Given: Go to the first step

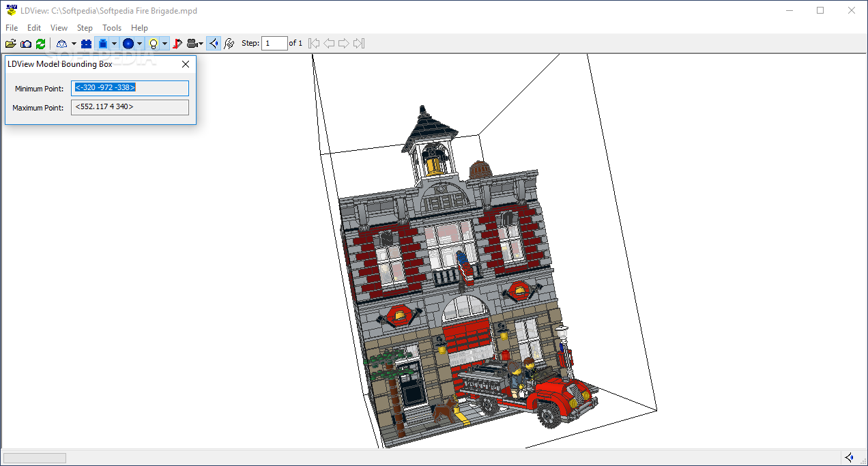Looking at the screenshot, I should (x=314, y=44).
